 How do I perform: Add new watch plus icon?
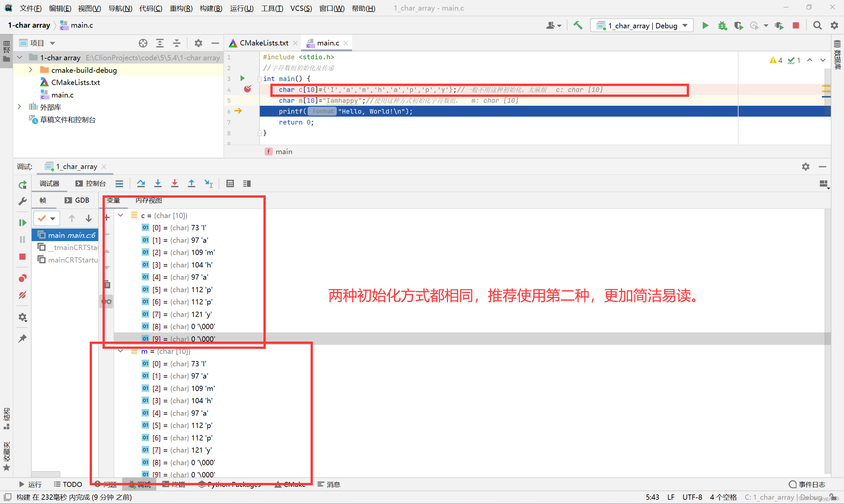point(107,217)
